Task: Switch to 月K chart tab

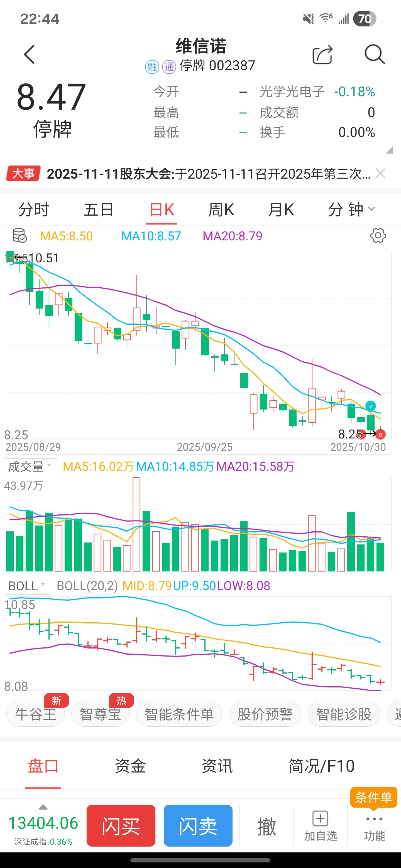Action: 281,209
